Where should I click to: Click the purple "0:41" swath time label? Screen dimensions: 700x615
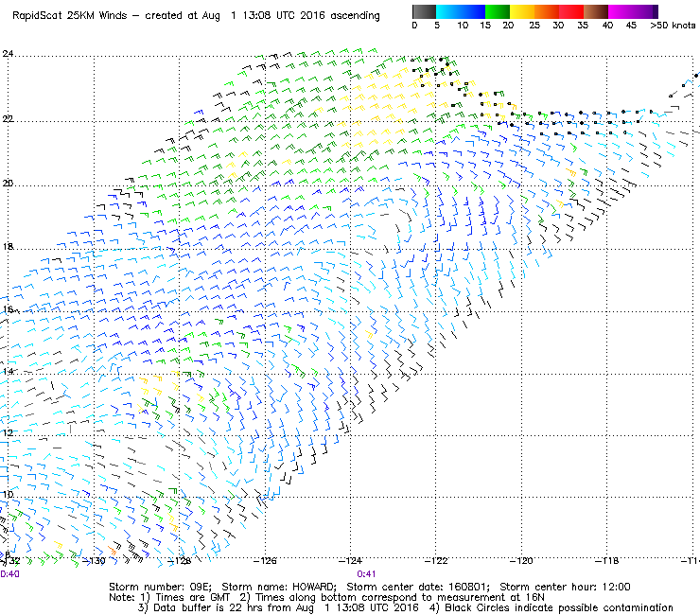pyautogui.click(x=366, y=574)
